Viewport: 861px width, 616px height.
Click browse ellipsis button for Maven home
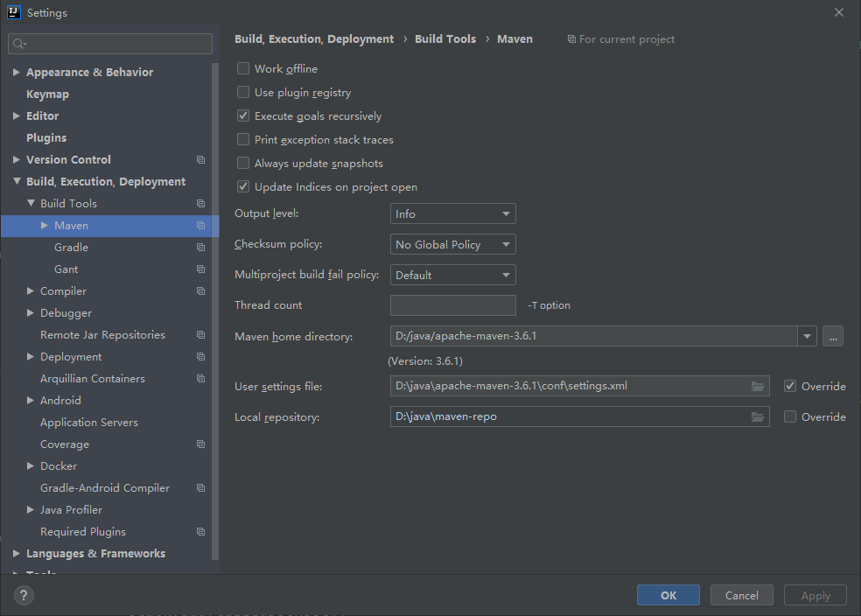click(832, 336)
